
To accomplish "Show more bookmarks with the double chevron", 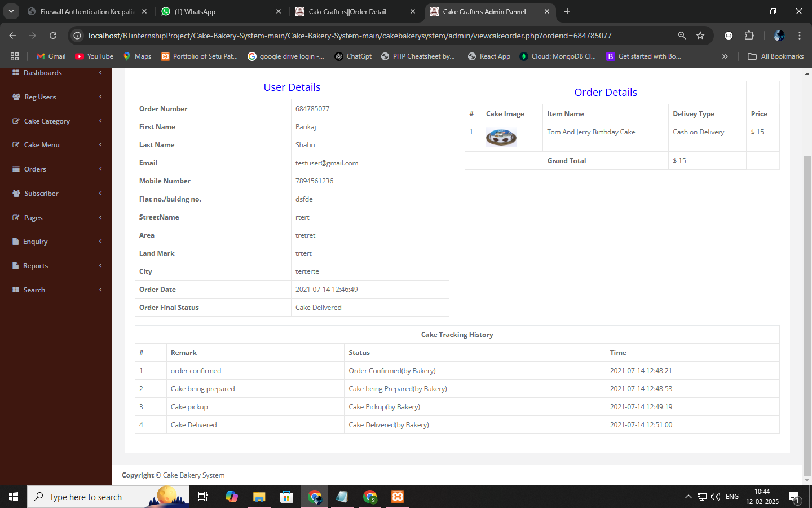I will point(725,56).
